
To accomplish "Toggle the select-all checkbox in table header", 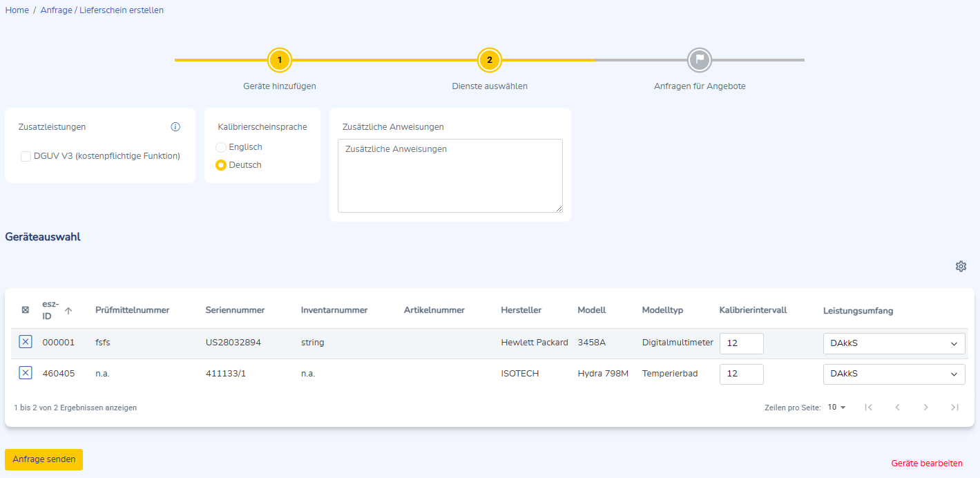I will (26, 310).
